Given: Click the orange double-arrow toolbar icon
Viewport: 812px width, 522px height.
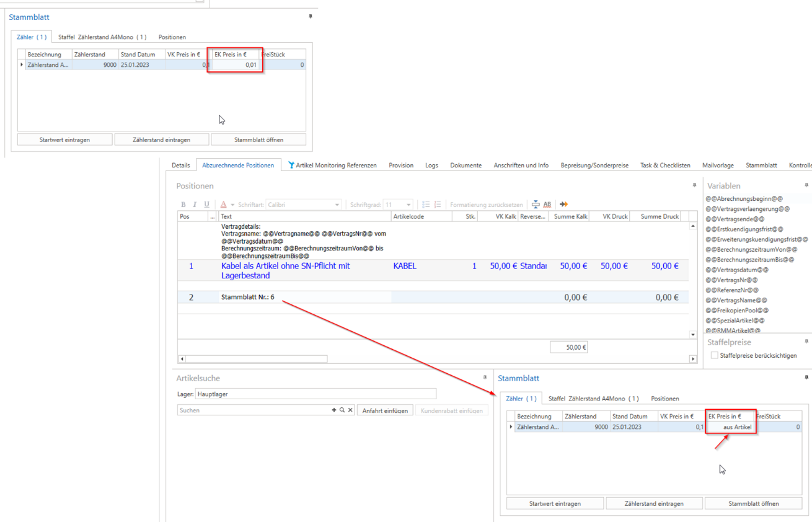Looking at the screenshot, I should coord(563,205).
